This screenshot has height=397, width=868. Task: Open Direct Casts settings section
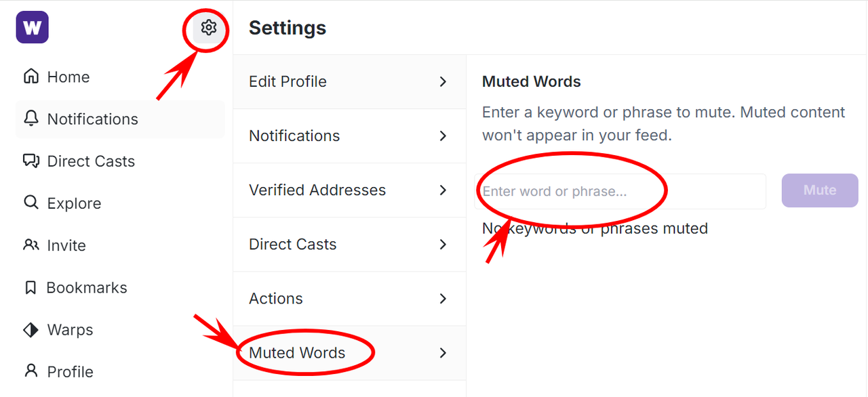coord(293,245)
